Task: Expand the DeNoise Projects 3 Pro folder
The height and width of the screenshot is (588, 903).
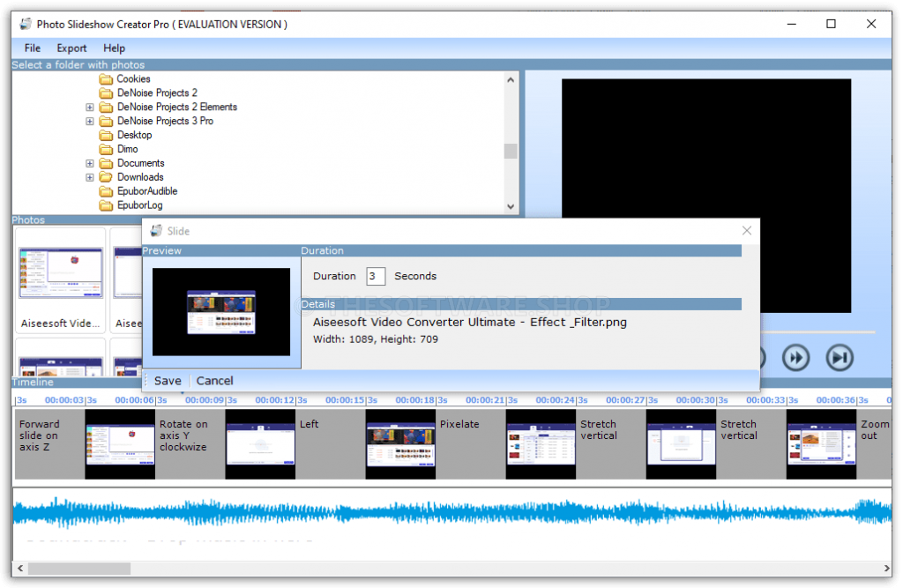Action: click(x=89, y=121)
